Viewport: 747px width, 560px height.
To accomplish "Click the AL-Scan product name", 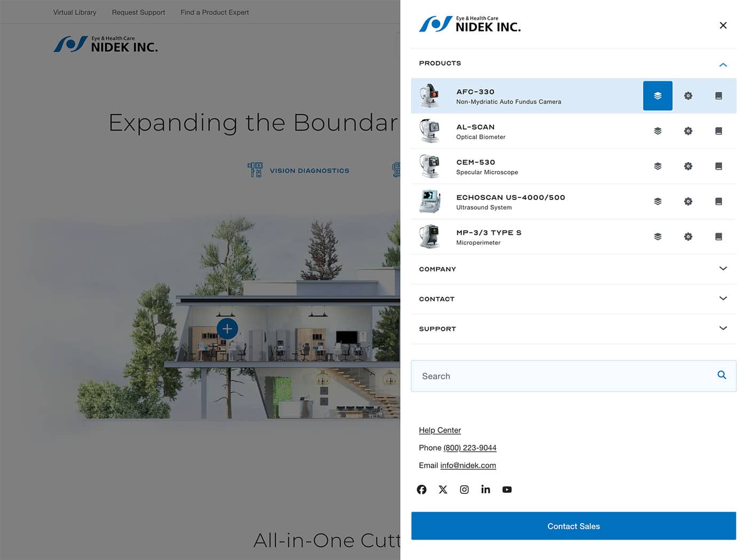I will 475,127.
